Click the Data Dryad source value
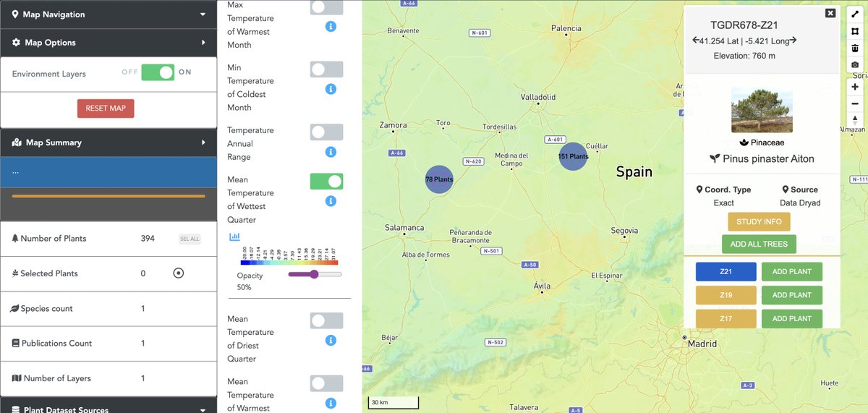This screenshot has width=868, height=413. click(x=800, y=203)
